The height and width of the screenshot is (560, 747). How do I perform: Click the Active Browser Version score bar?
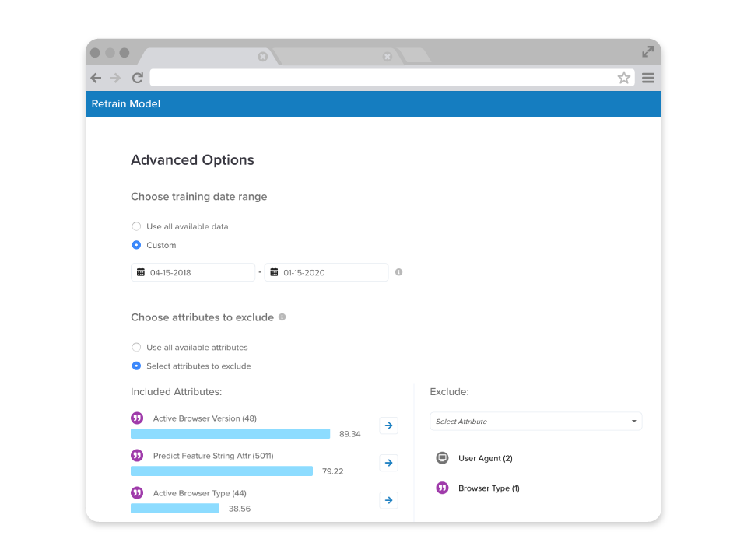click(230, 433)
